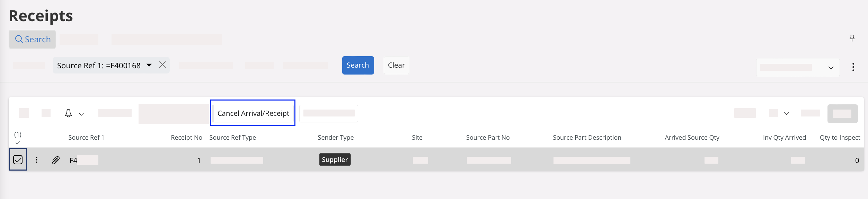Click the pin icon at top right
Screen dimensions: 868x199
(x=852, y=38)
